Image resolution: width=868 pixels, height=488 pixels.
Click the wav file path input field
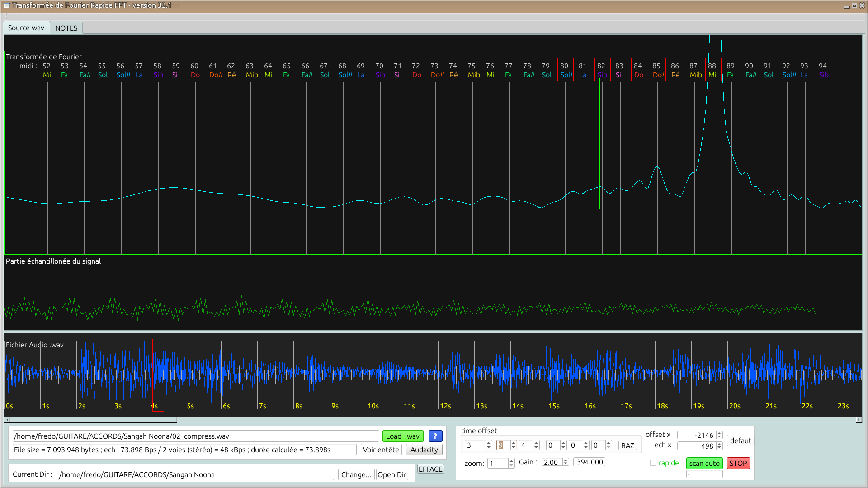pos(195,436)
